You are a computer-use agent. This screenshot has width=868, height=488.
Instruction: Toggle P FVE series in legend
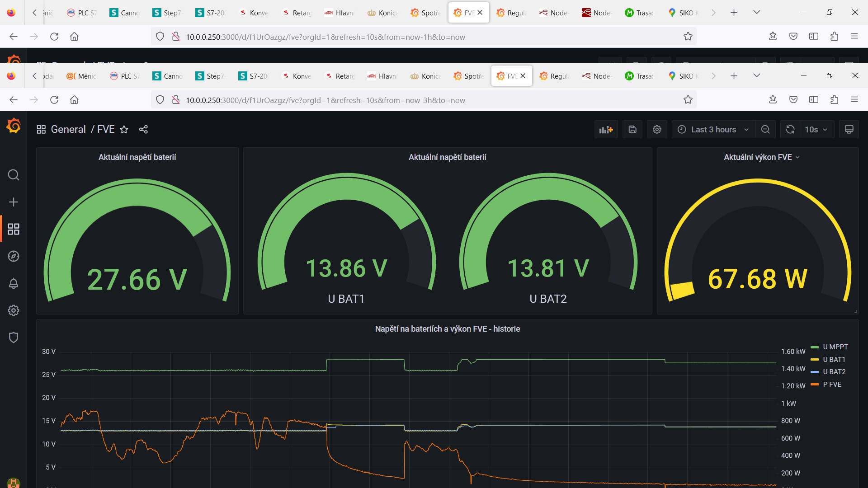[832, 385]
